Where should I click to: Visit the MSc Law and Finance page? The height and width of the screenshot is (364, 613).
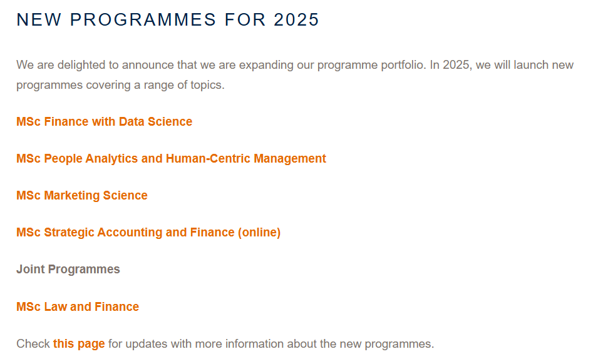coord(78,306)
